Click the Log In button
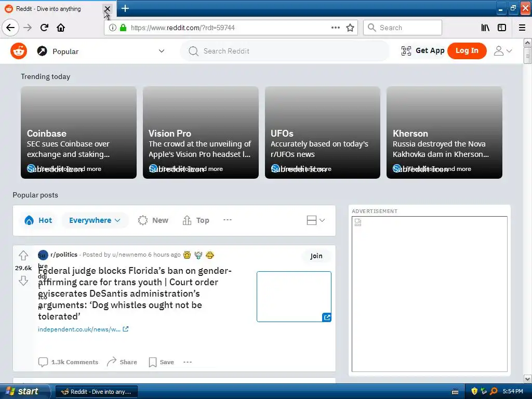532x399 pixels. (467, 51)
